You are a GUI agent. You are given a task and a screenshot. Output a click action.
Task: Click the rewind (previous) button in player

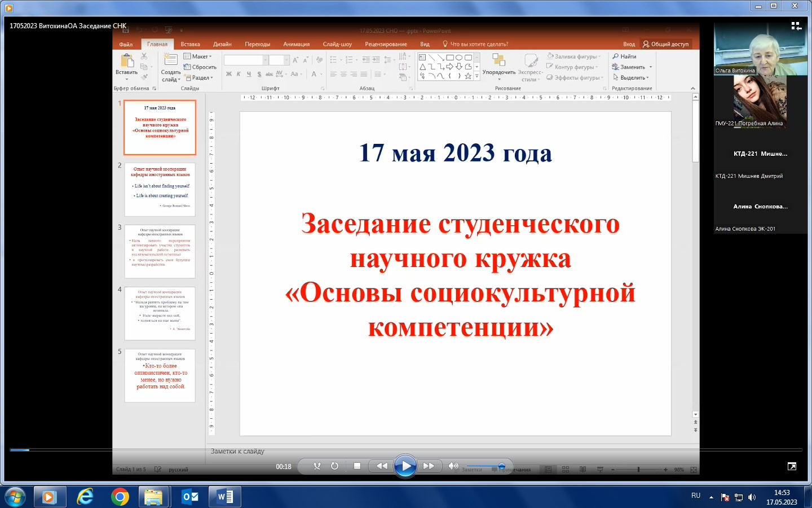tap(382, 466)
